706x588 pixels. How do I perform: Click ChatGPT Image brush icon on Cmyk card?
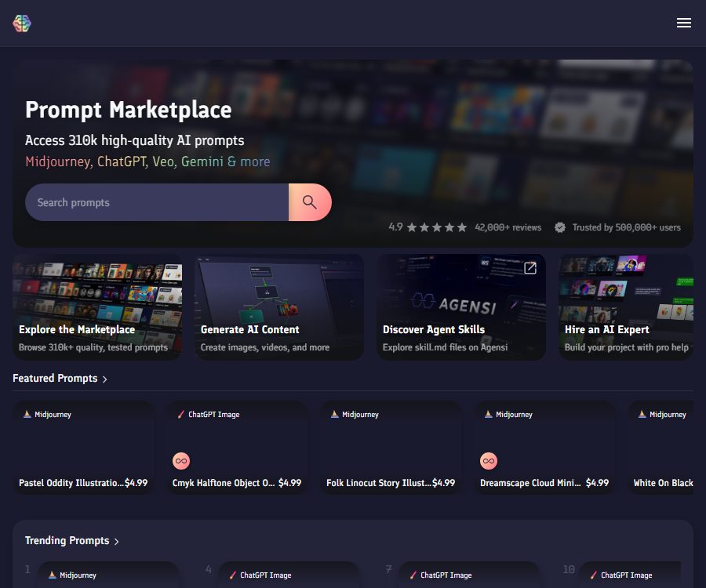tap(181, 414)
